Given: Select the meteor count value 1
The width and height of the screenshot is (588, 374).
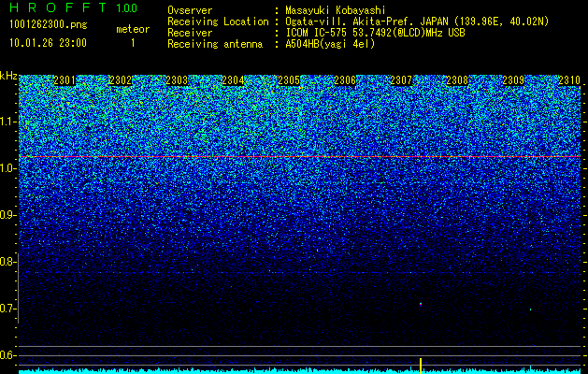Looking at the screenshot, I should [133, 43].
